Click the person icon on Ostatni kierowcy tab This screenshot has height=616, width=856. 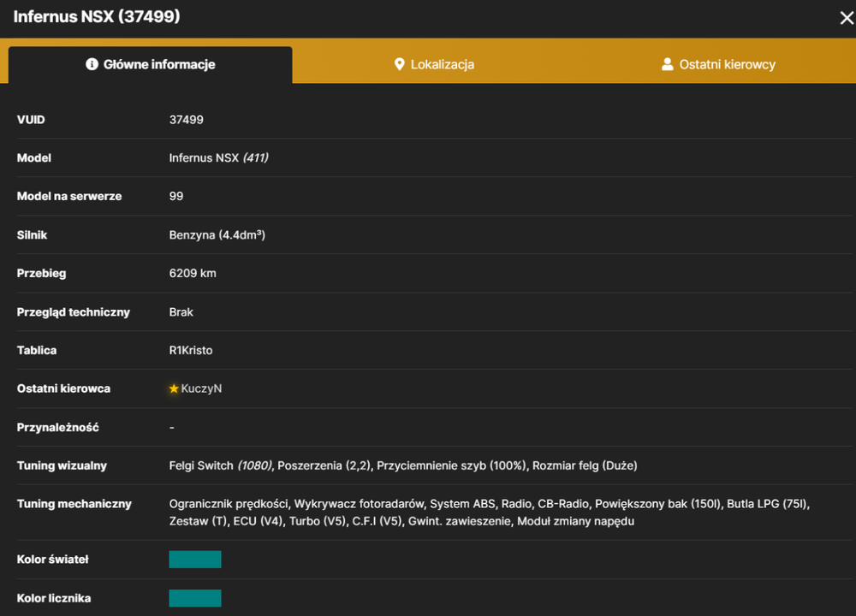click(667, 64)
